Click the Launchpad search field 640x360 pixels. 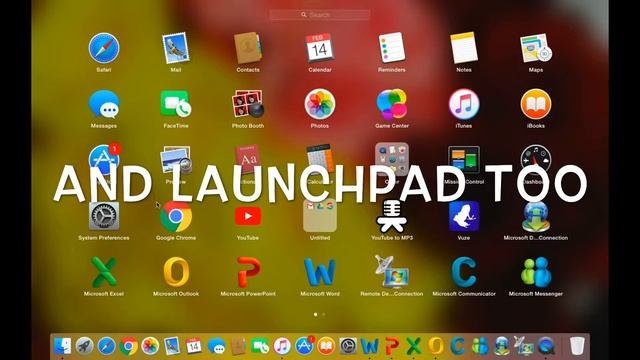pos(320,15)
